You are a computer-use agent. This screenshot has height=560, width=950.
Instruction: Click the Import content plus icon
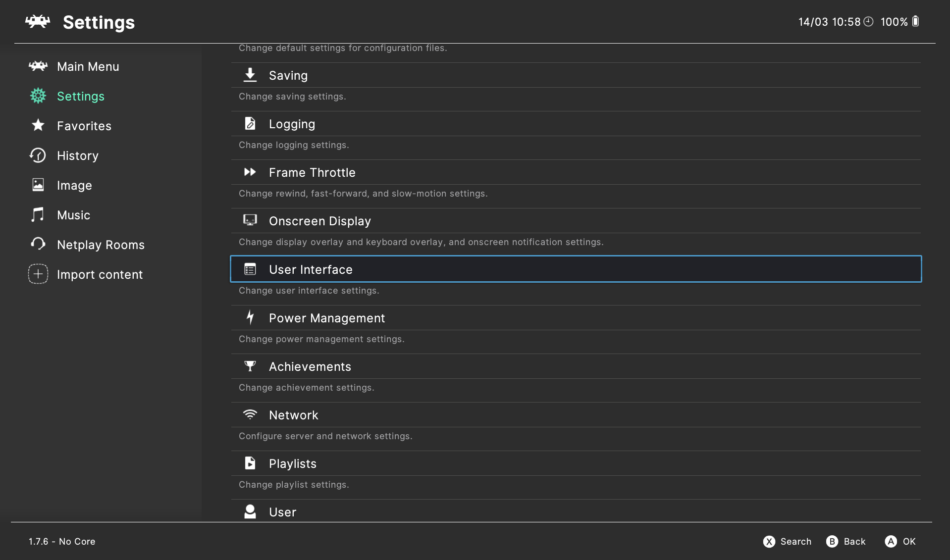[x=38, y=274]
